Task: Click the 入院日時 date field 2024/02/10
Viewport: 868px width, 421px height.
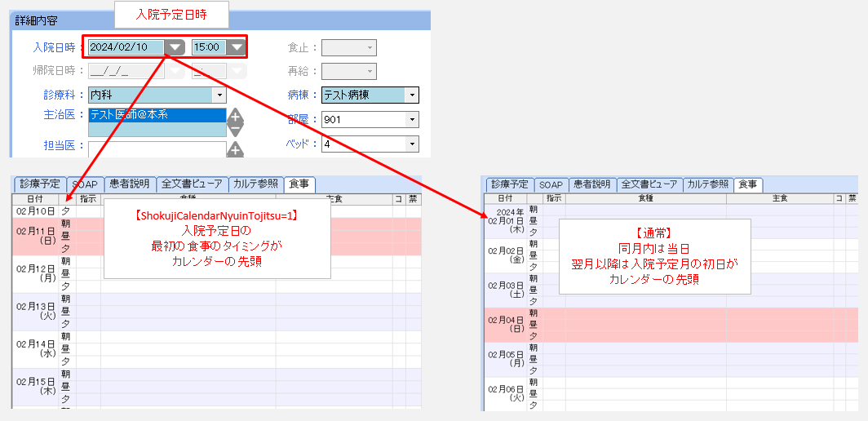Action: click(126, 47)
